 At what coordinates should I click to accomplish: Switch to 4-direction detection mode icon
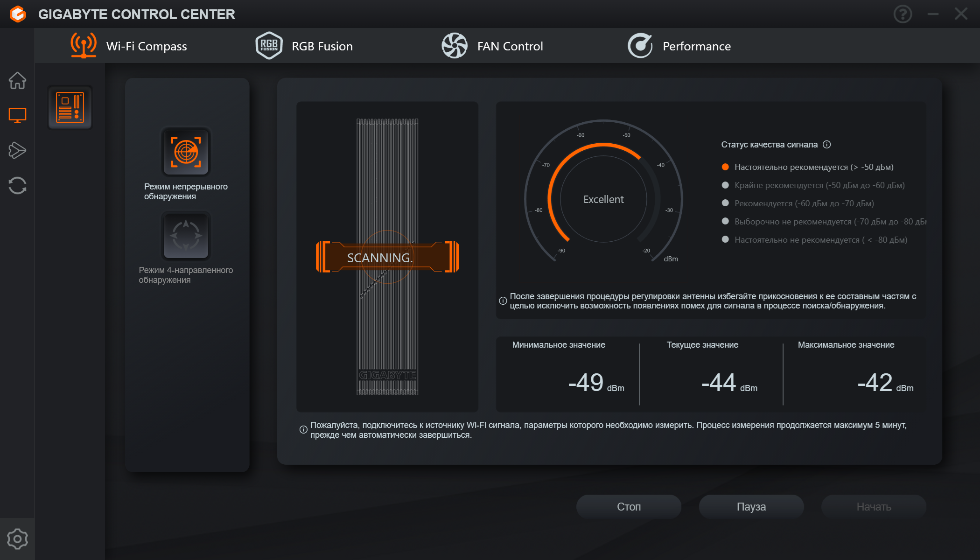tap(186, 236)
